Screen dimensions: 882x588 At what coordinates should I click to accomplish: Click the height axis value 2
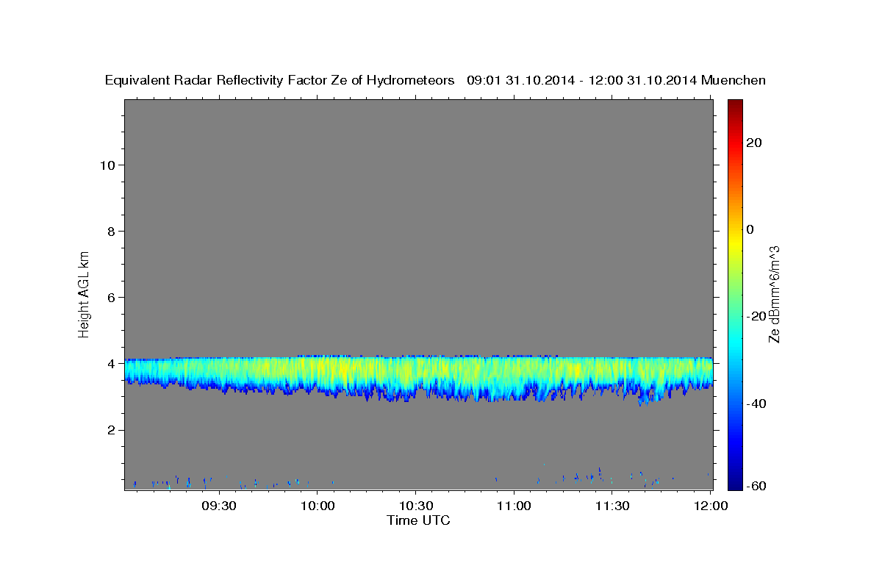pos(110,430)
